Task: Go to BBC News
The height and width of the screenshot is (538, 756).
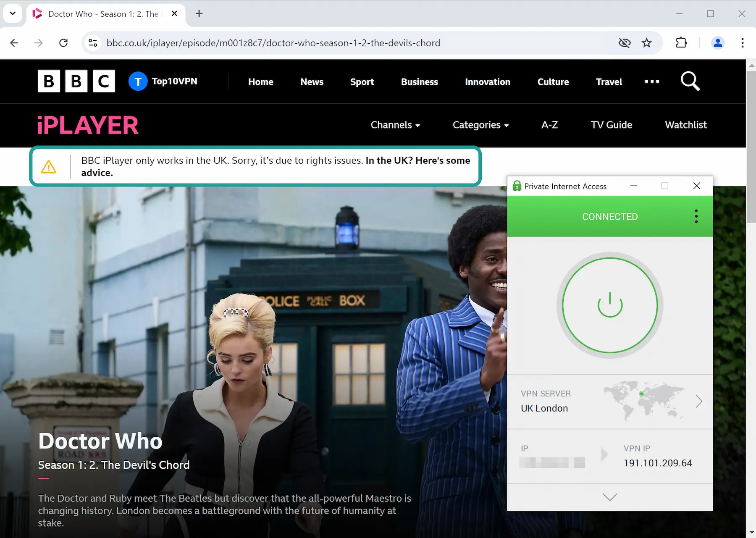Action: [312, 82]
